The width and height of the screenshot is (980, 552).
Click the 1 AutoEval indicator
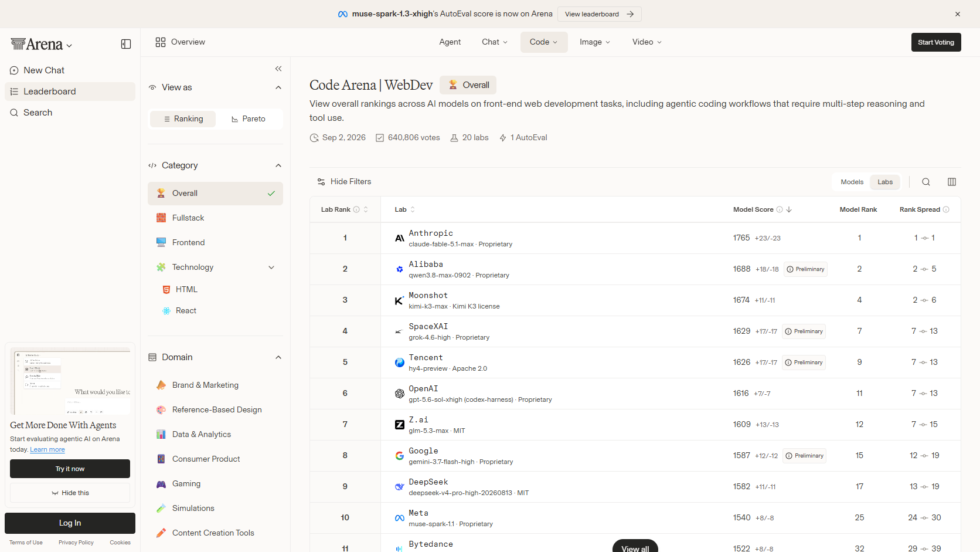click(523, 137)
